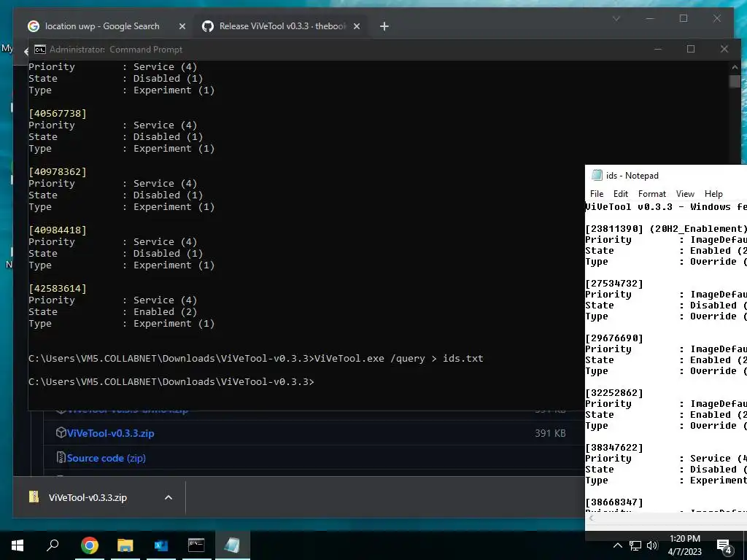Close the Administrator Command Prompt window
Image resolution: width=747 pixels, height=560 pixels.
(x=724, y=49)
